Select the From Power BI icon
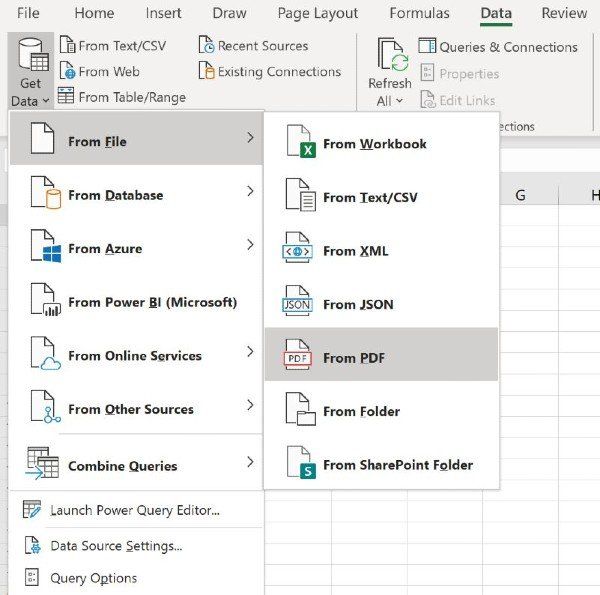The height and width of the screenshot is (595, 600). point(45,302)
